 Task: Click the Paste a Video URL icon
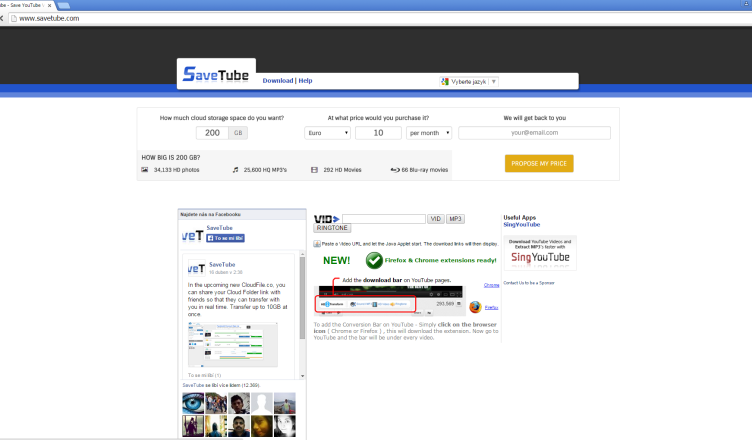(317, 244)
